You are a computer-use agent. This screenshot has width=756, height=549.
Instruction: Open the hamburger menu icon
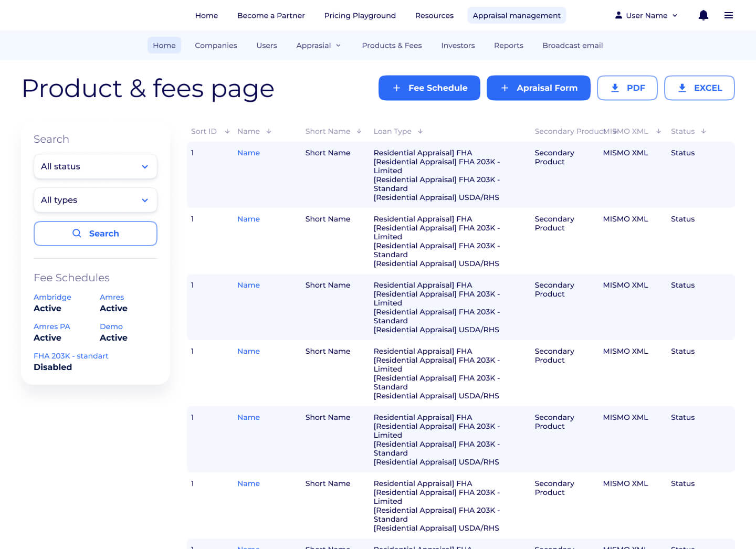click(729, 15)
